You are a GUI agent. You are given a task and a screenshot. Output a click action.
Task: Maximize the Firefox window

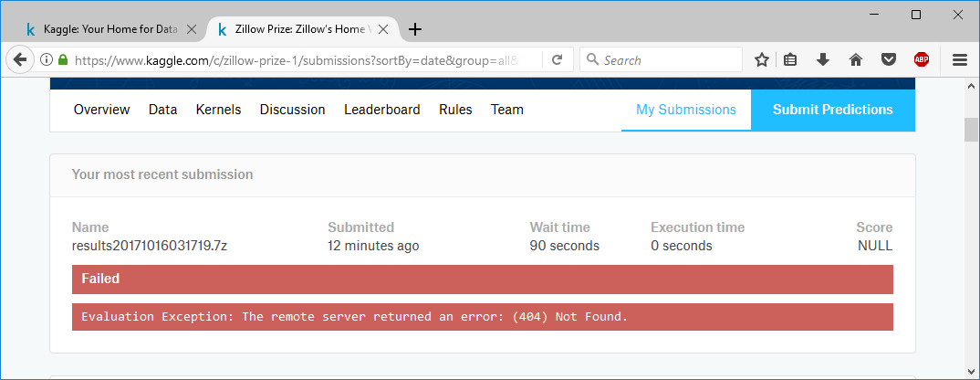click(x=915, y=15)
